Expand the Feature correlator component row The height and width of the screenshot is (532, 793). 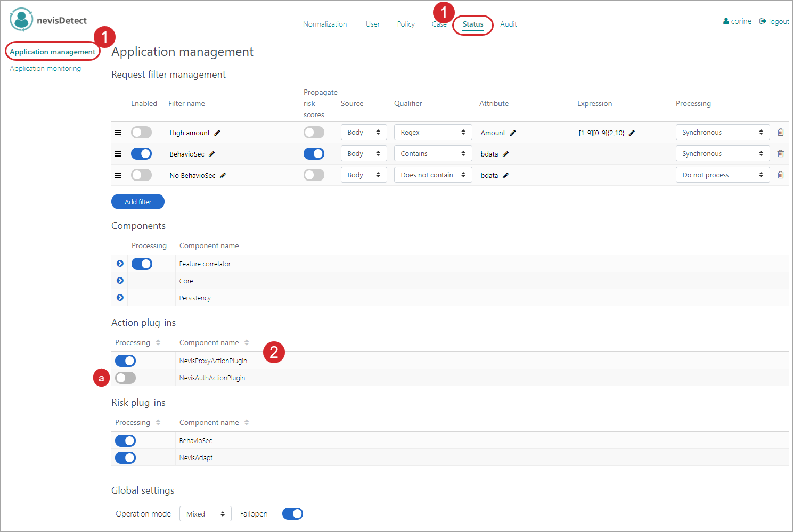tap(120, 264)
